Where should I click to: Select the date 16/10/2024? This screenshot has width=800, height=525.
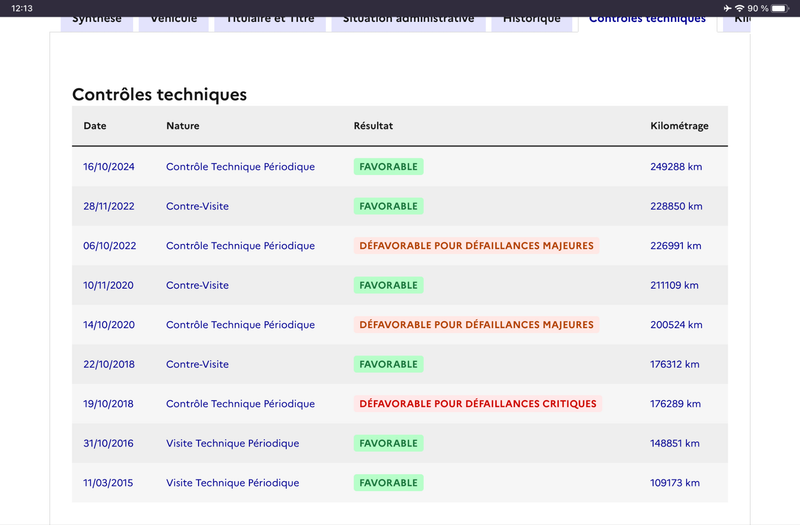pos(109,167)
